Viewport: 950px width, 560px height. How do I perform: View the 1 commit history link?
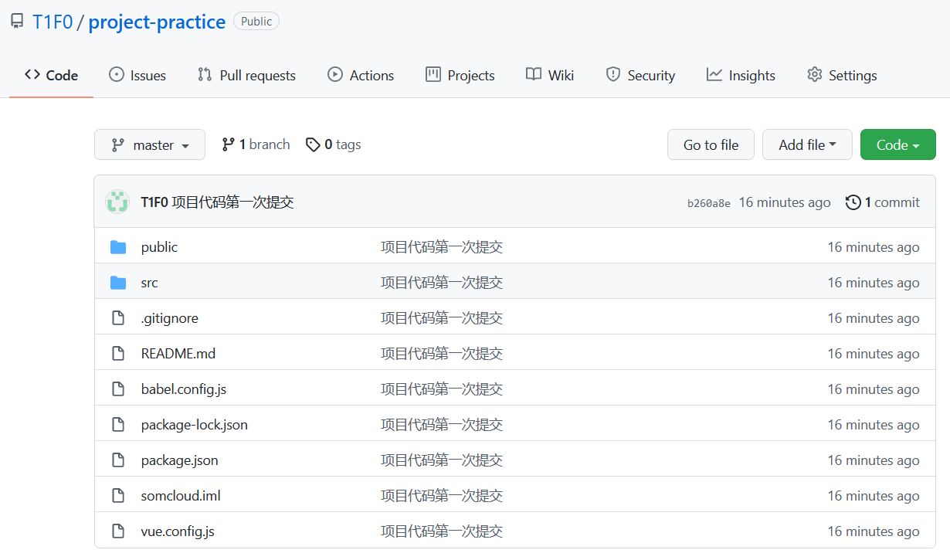883,202
